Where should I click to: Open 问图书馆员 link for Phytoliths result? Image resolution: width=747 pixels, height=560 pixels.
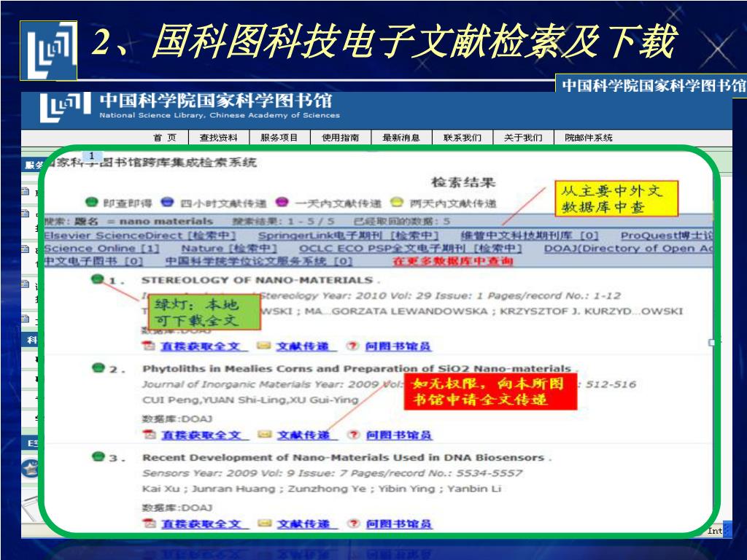click(399, 435)
